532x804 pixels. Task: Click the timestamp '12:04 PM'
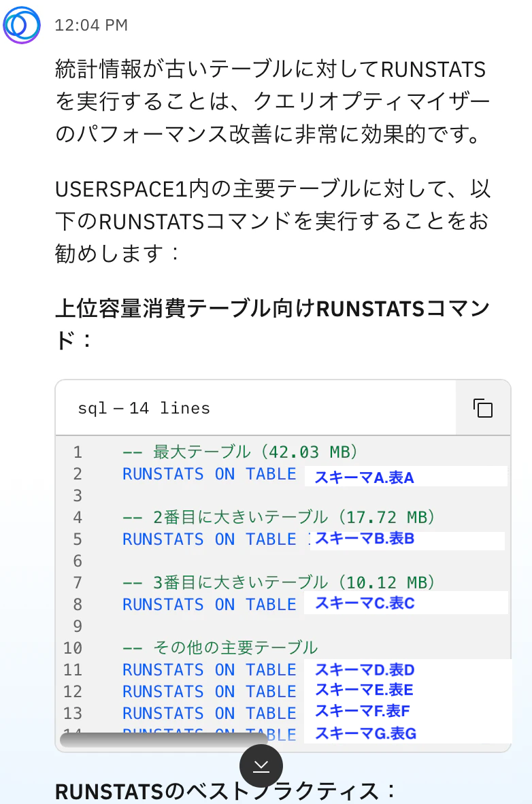92,24
